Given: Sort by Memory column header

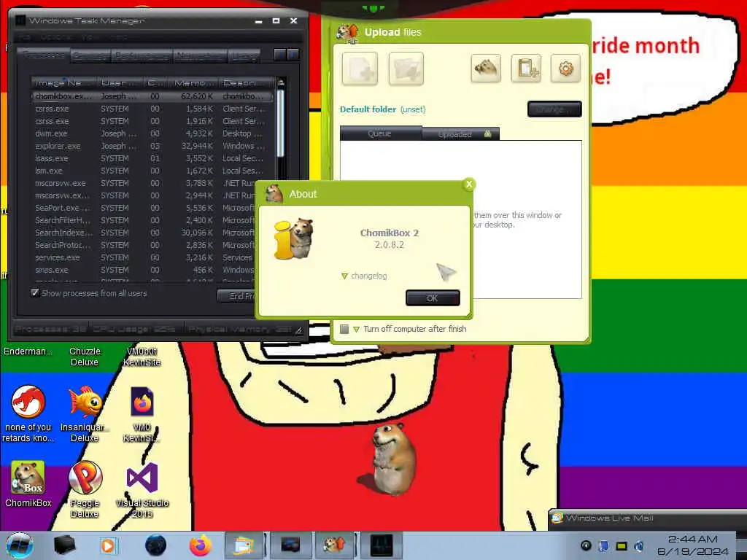Looking at the screenshot, I should (x=193, y=82).
